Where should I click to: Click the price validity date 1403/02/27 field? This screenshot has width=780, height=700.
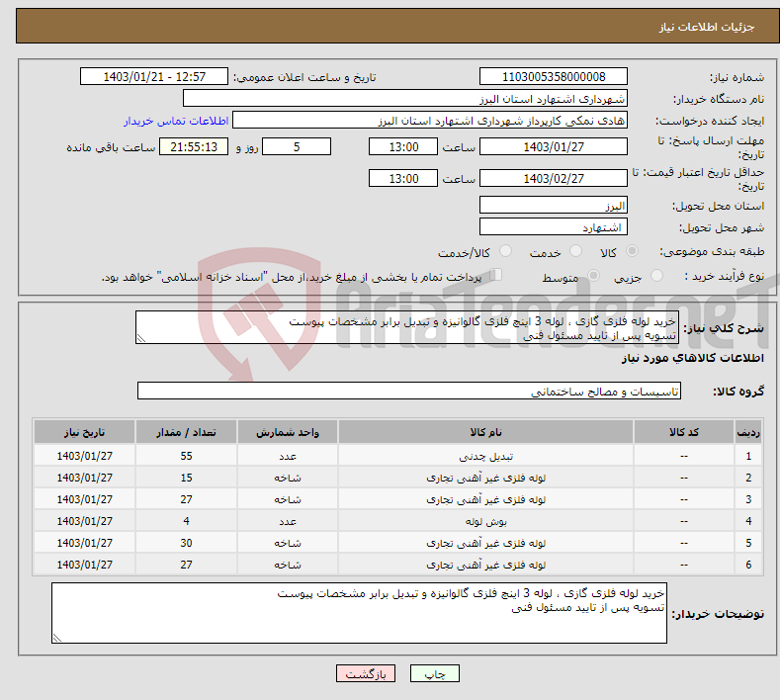[554, 178]
